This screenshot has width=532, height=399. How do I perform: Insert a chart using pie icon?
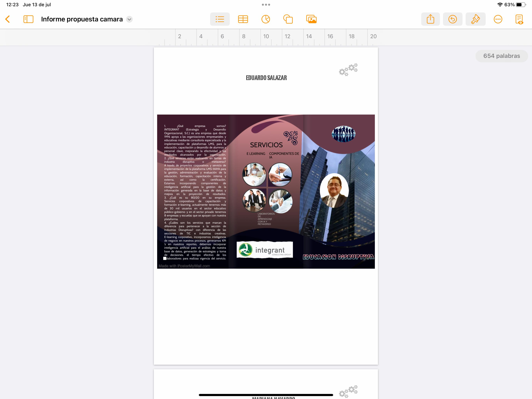point(266,19)
